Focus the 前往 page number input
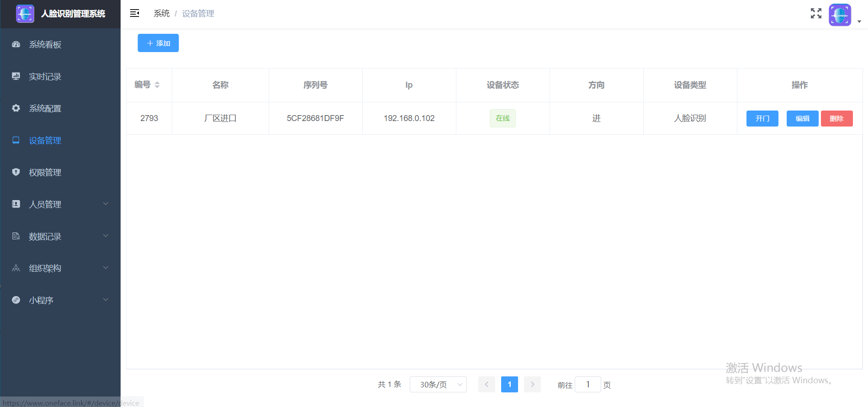The width and height of the screenshot is (868, 407). pyautogui.click(x=587, y=385)
